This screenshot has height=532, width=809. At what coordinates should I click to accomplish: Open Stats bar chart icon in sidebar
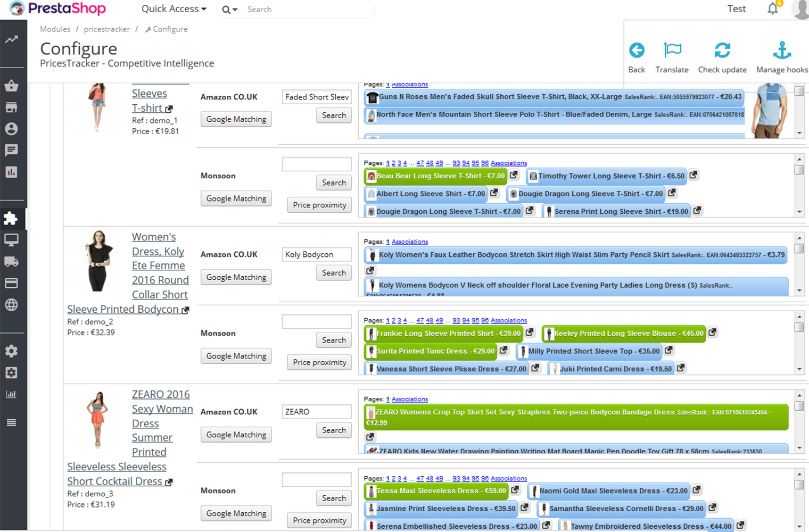(11, 172)
